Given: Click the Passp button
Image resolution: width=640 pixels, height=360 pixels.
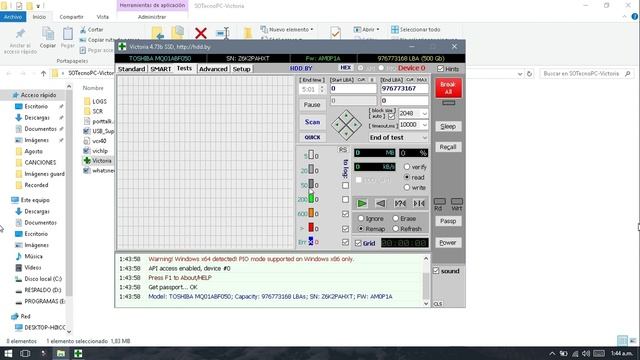Looking at the screenshot, I should (x=448, y=221).
